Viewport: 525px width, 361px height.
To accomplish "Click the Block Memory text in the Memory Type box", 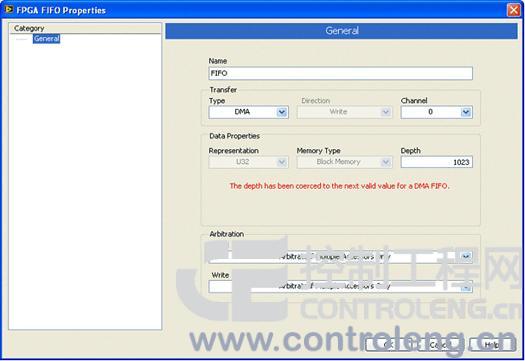I will 338,162.
